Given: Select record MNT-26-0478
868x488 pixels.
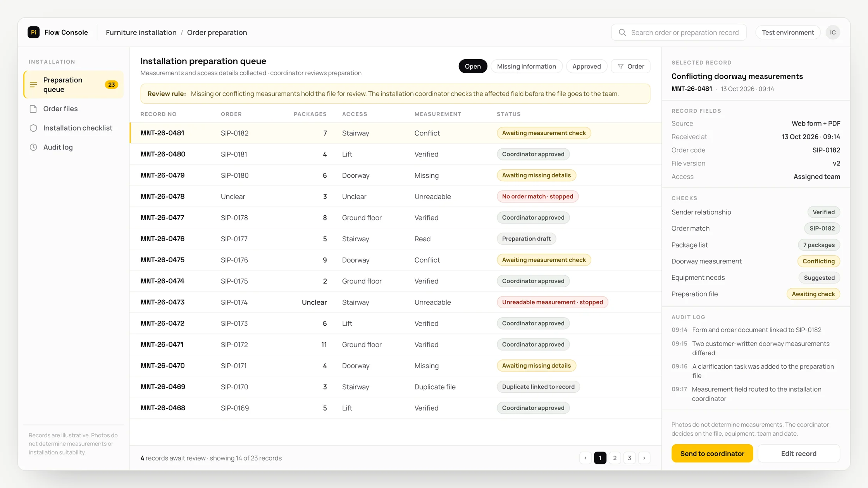Looking at the screenshot, I should [x=395, y=196].
